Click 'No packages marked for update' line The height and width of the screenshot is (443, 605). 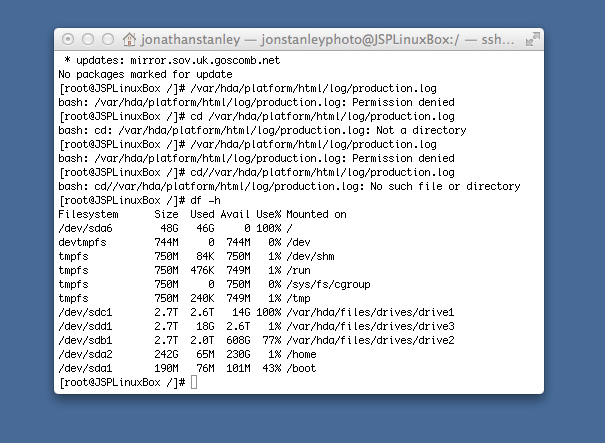pyautogui.click(x=145, y=74)
